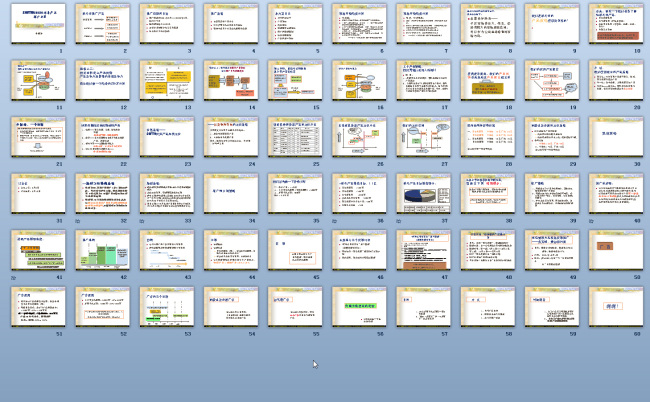Select slide 43 thumbnail

(167, 250)
